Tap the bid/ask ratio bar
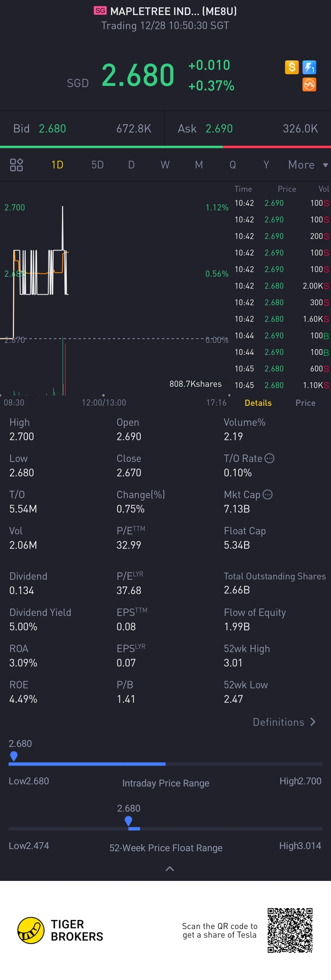 click(x=165, y=147)
